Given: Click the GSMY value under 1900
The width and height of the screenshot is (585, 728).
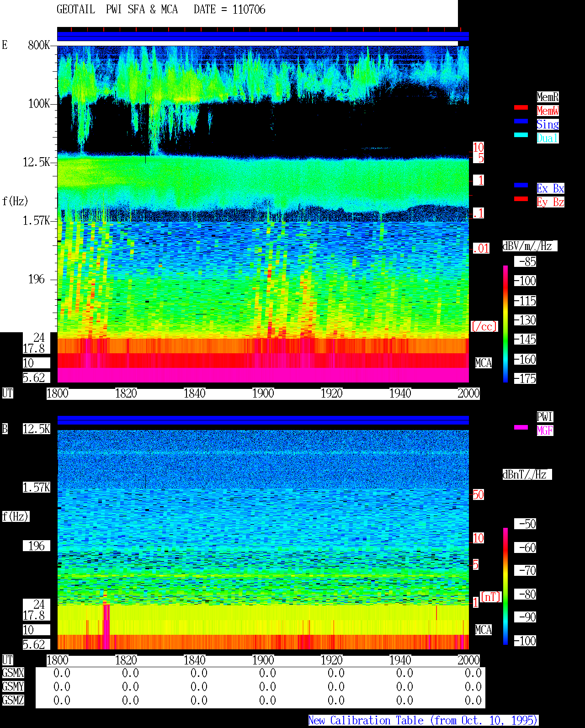Looking at the screenshot, I should point(267,686).
